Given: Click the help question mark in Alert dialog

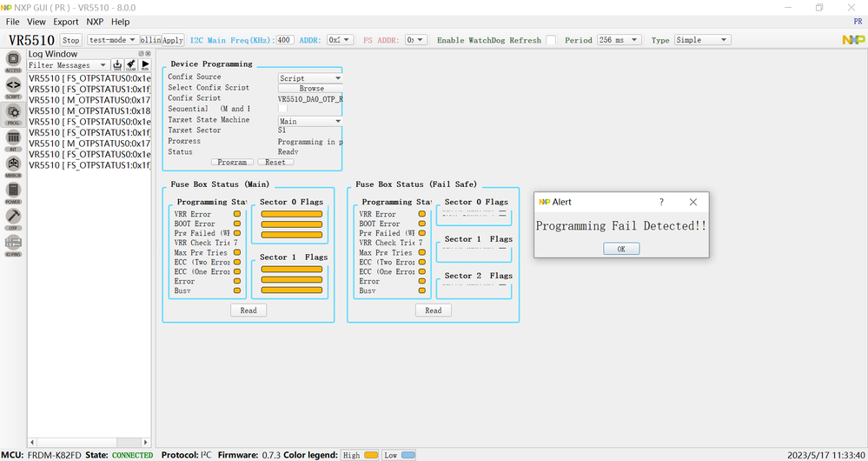Looking at the screenshot, I should pos(661,203).
